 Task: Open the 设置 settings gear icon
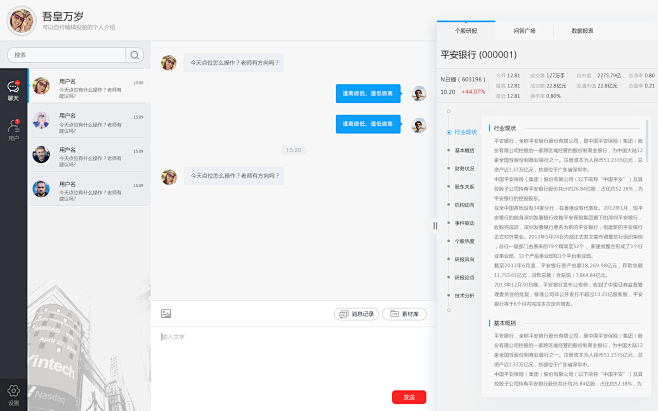coord(13,395)
